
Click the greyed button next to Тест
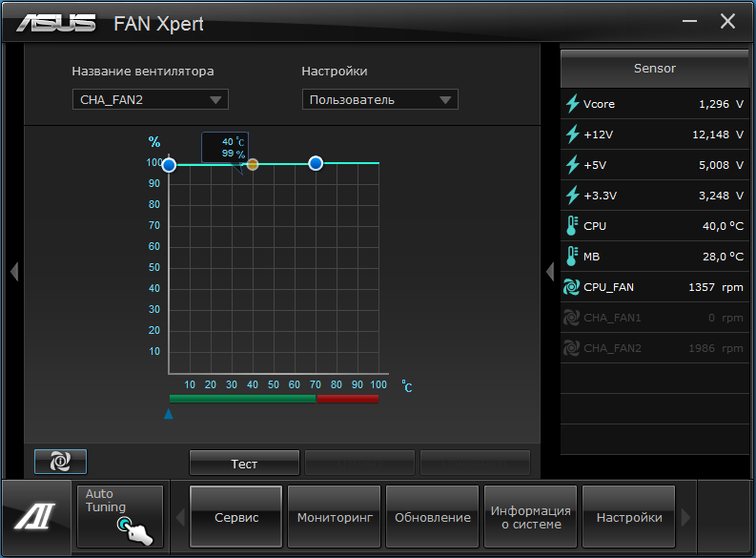pyautogui.click(x=359, y=463)
